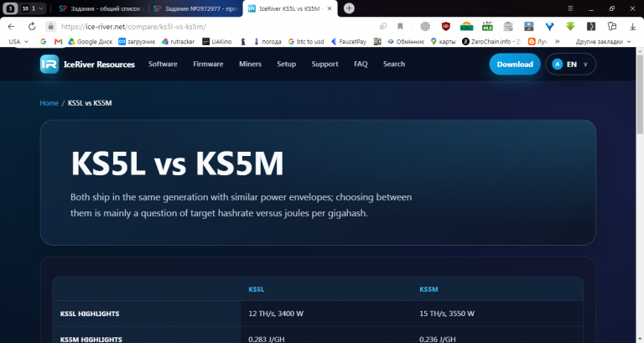This screenshot has height=343, width=644.
Task: Open the browser hamburger menu
Action: pyautogui.click(x=570, y=8)
